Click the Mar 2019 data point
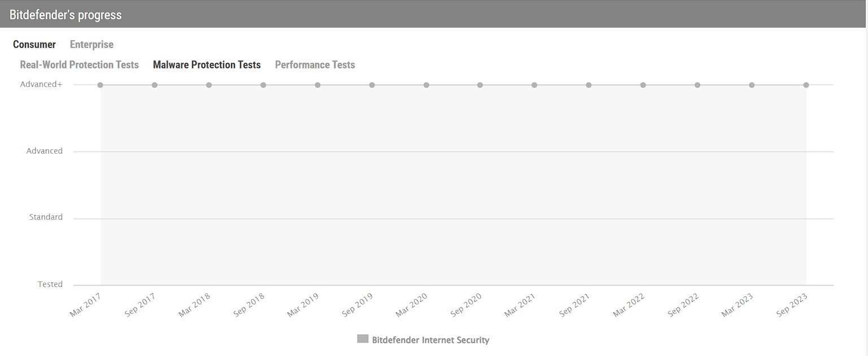 [x=317, y=85]
